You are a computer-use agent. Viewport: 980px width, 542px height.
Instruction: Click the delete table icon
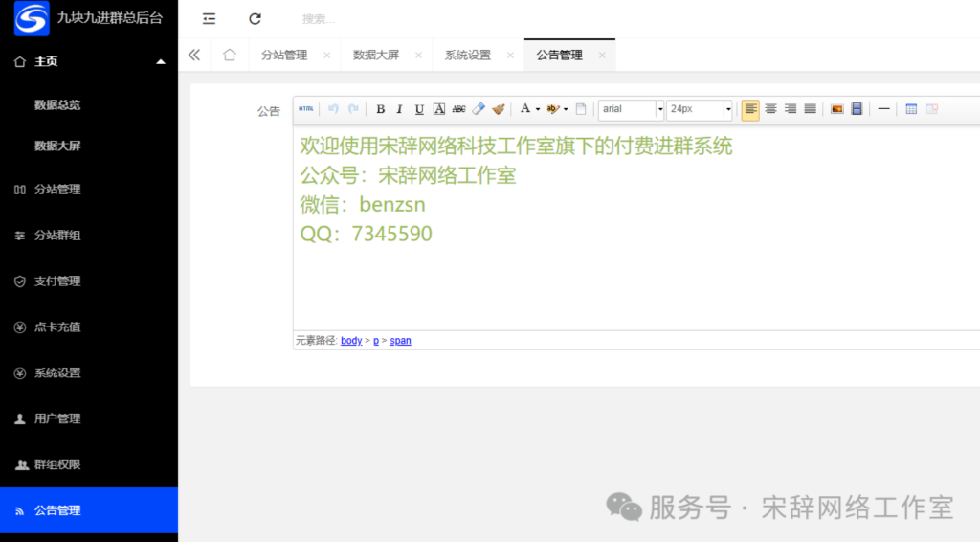point(932,109)
